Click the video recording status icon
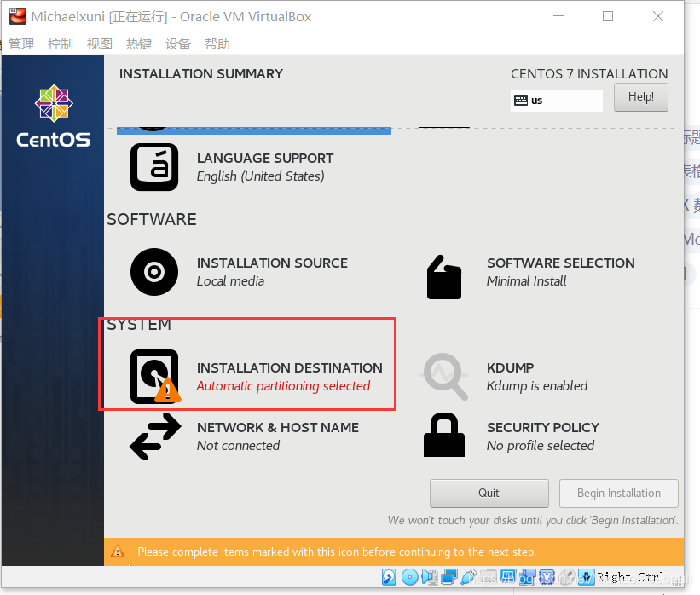Image resolution: width=700 pixels, height=595 pixels. point(528,577)
